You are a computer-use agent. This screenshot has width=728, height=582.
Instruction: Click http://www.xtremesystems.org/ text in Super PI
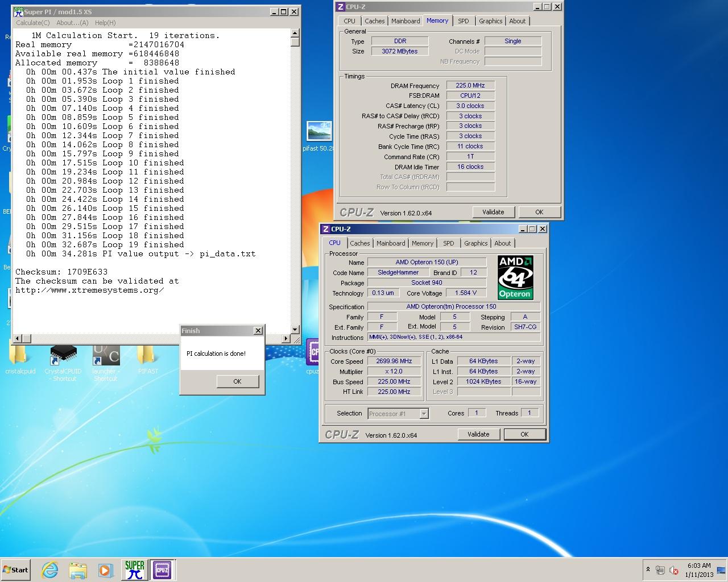pyautogui.click(x=90, y=290)
